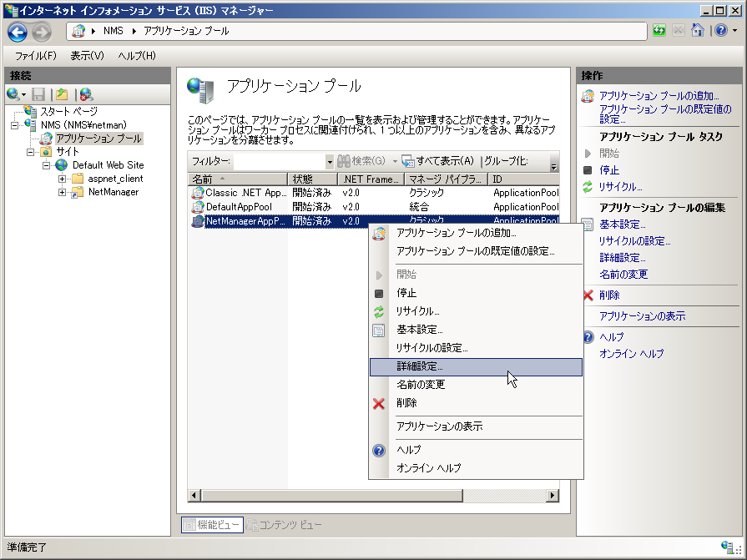The image size is (747, 560).
Task: Click 基本設定... link in 操作 pane
Action: pyautogui.click(x=622, y=225)
